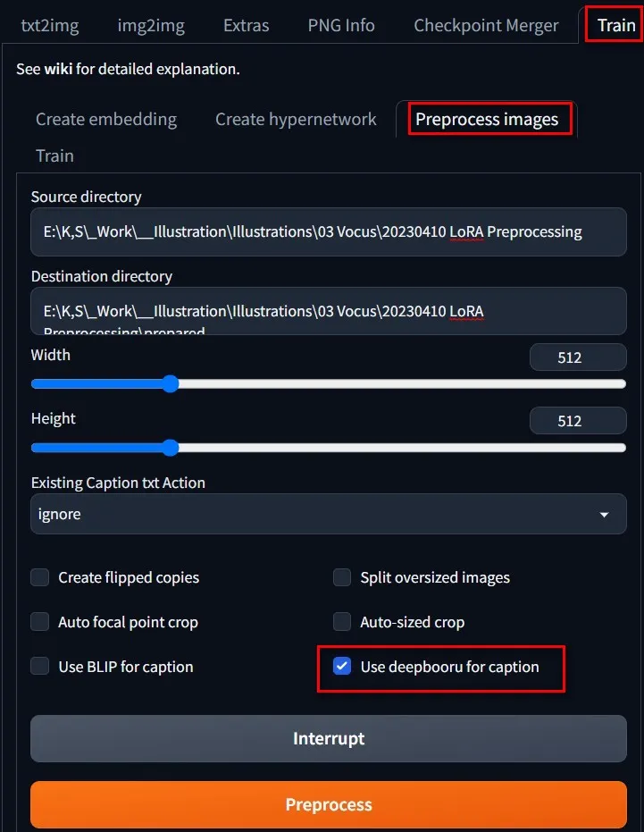Open the Checkpoint Merger tab
644x832 pixels.
(486, 25)
